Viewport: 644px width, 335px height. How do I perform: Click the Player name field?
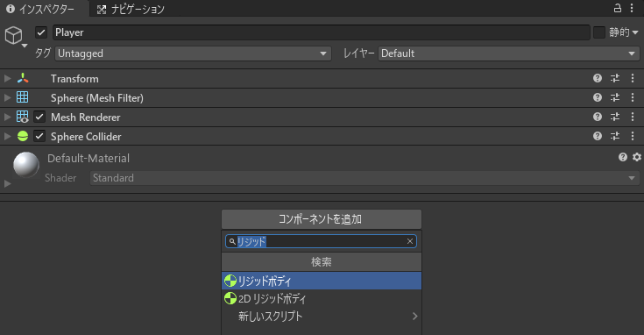coord(322,32)
